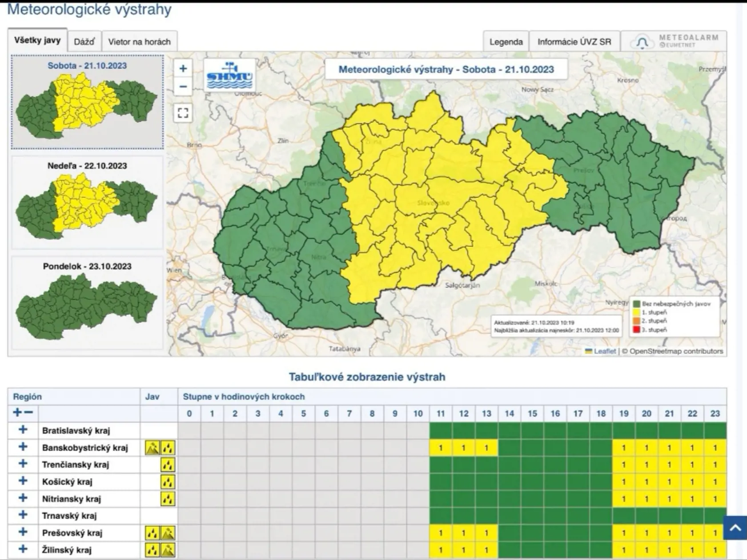Open the OpenStreetMap contributors link
Screen dimensions: 747x560
(x=676, y=351)
